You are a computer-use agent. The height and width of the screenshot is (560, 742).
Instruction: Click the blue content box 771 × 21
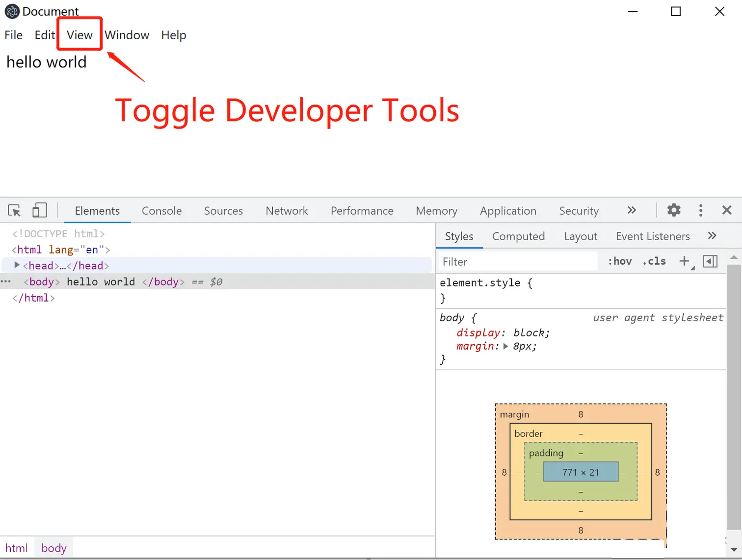point(581,472)
